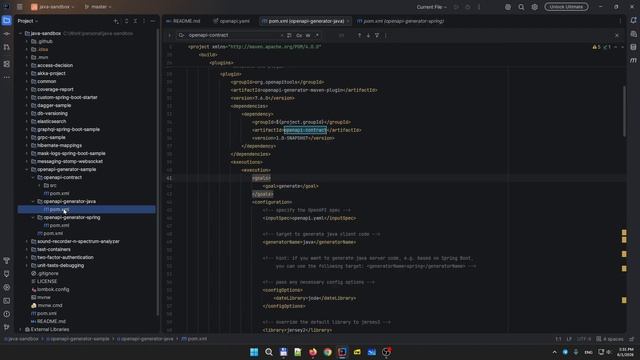Click the Search Everywhere magnifier icon
The image size is (640, 360).
pos(521,7)
